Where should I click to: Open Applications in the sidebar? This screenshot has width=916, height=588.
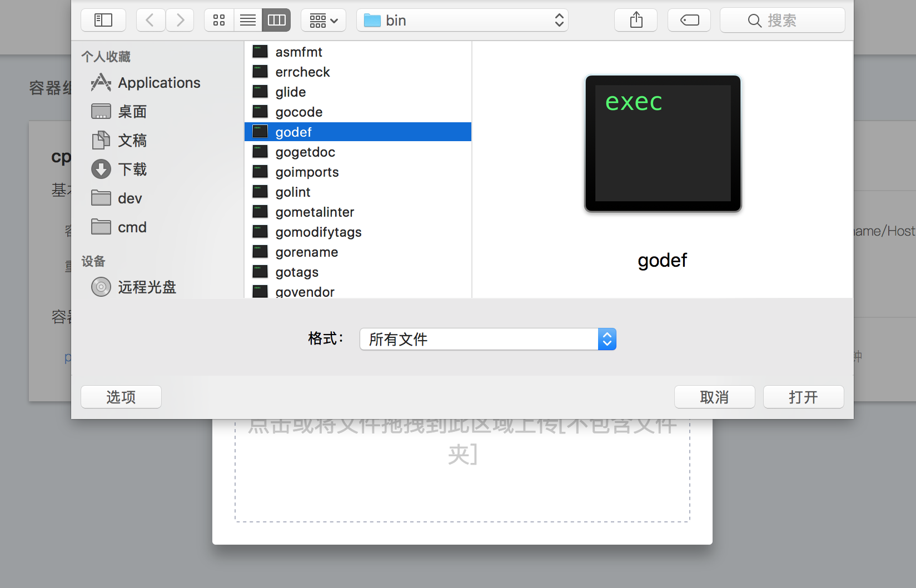[x=159, y=83]
